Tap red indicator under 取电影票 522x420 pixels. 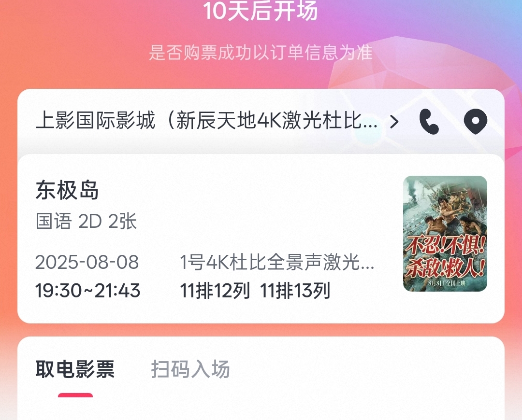point(75,395)
